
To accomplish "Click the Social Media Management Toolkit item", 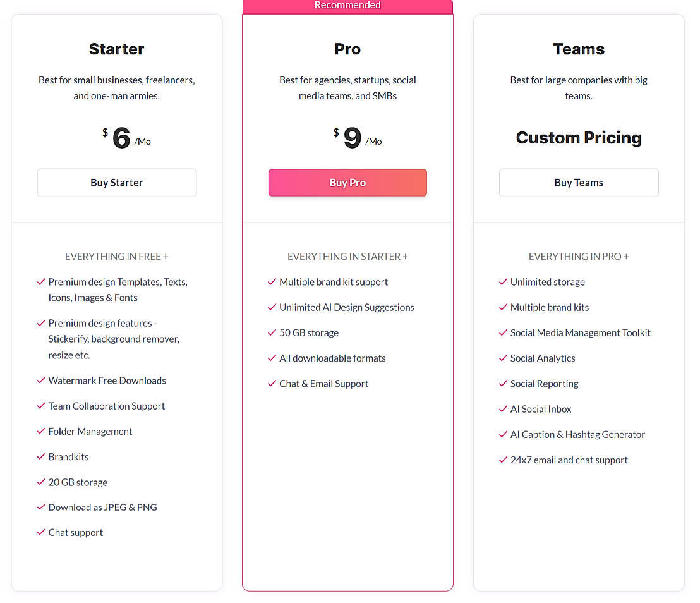I will pyautogui.click(x=580, y=332).
